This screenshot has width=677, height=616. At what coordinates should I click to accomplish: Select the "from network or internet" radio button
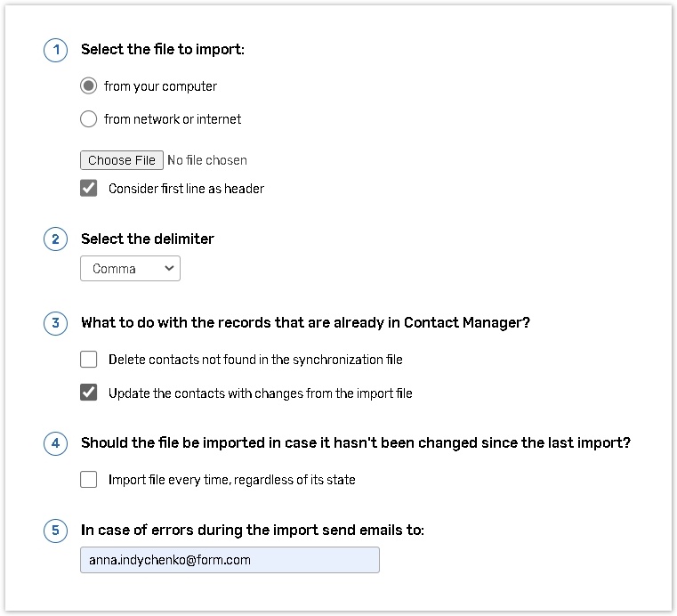click(x=89, y=119)
